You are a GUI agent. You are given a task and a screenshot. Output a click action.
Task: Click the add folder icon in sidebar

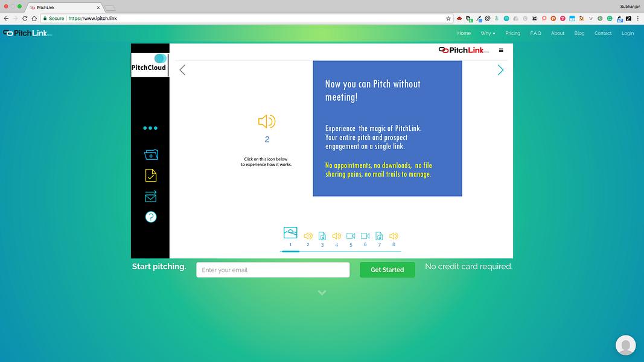point(151,154)
